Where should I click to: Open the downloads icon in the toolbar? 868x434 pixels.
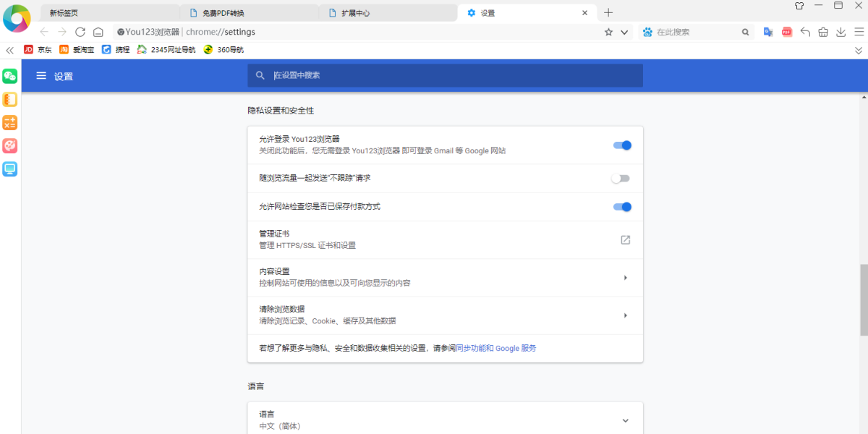coord(841,32)
